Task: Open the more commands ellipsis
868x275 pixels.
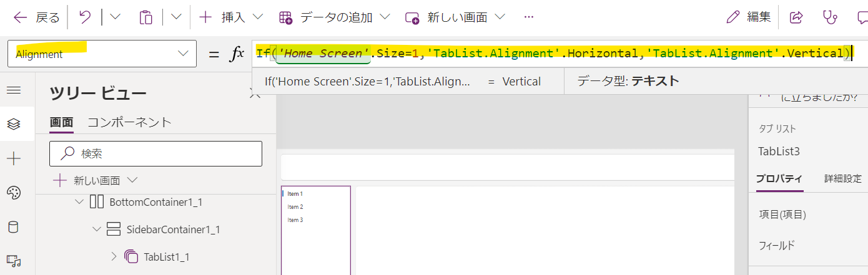Action: 529,17
